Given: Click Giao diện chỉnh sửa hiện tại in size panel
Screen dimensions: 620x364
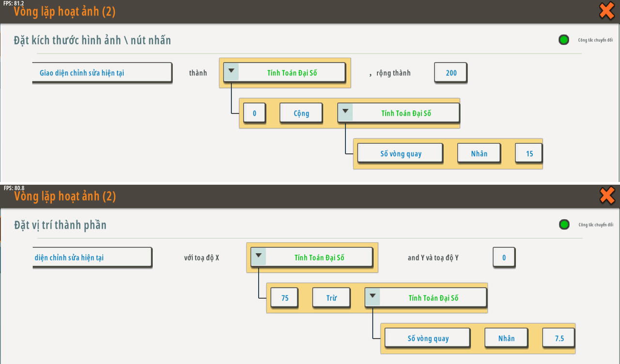Looking at the screenshot, I should pos(102,73).
